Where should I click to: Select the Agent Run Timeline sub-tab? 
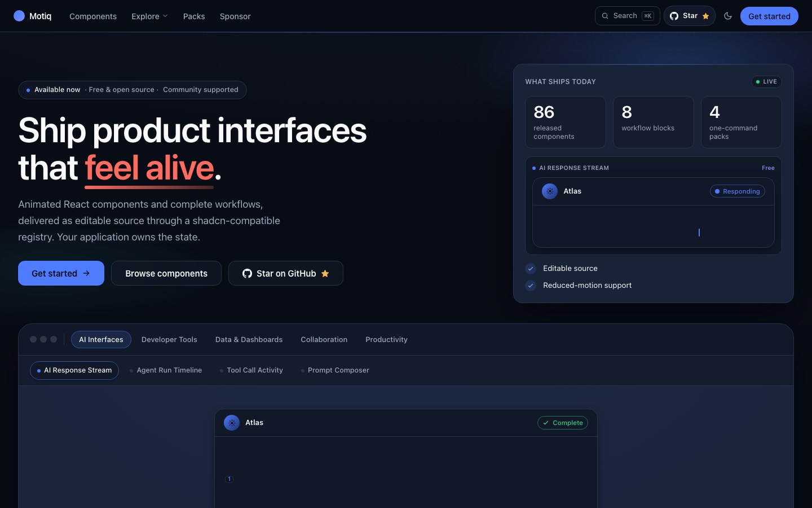[166, 370]
